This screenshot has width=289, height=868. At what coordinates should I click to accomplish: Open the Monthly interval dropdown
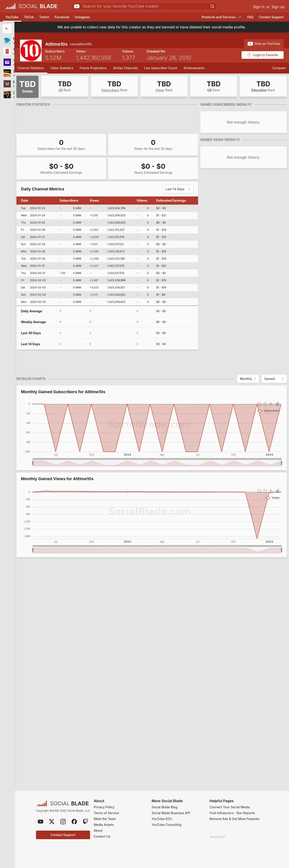248,379
